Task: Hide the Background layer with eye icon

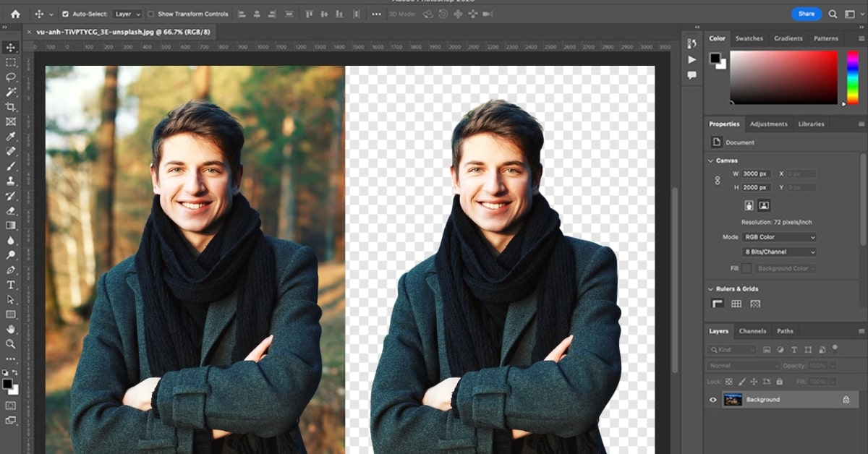Action: pos(713,400)
